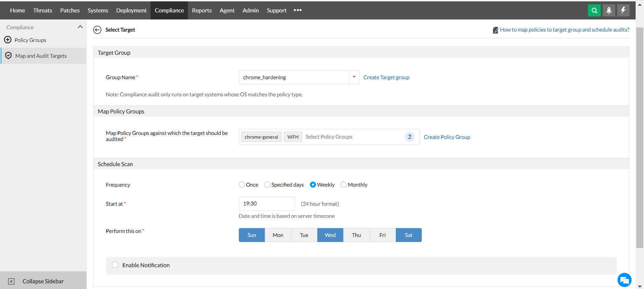
Task: Switch to the Reports tab
Action: pos(202,10)
